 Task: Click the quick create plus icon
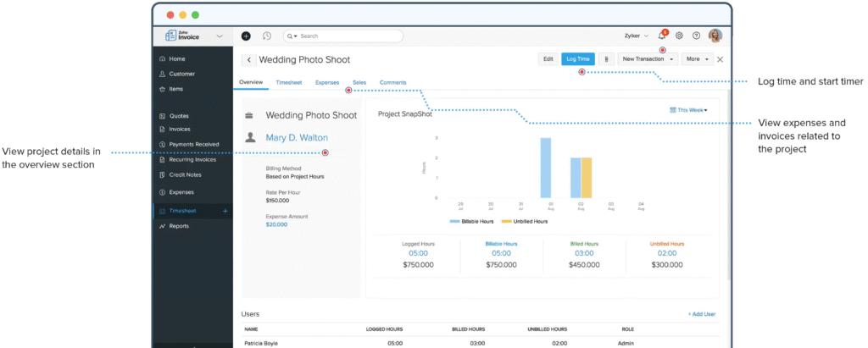(246, 36)
